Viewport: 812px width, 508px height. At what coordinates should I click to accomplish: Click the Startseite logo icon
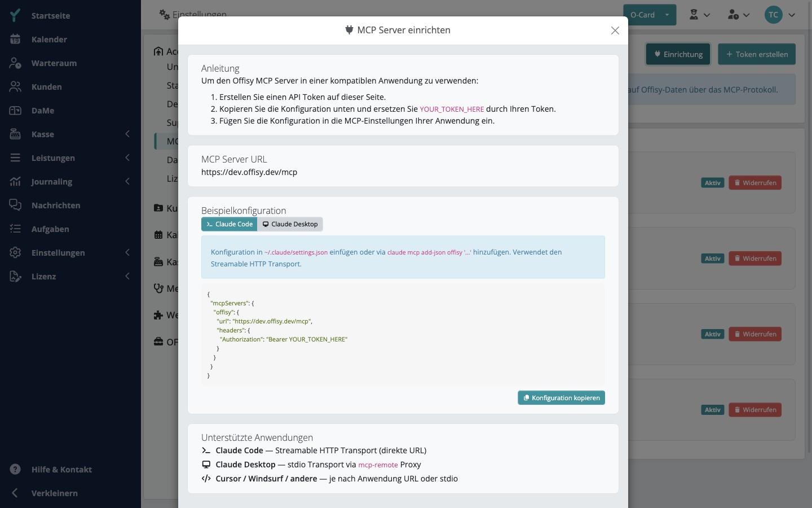click(x=15, y=15)
